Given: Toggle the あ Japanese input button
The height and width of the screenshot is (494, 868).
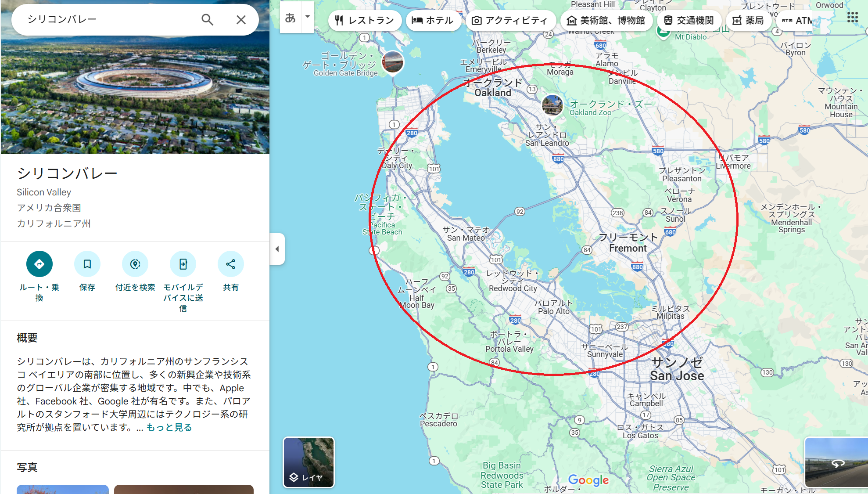Looking at the screenshot, I should (291, 17).
